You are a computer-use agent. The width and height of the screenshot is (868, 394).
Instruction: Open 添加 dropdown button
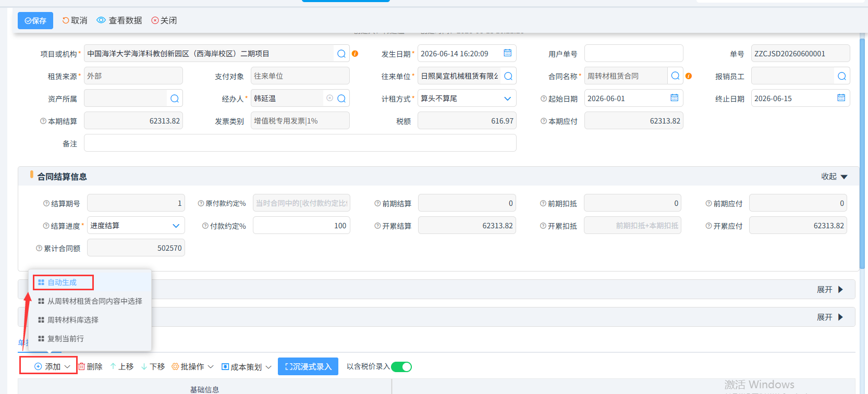click(52, 367)
